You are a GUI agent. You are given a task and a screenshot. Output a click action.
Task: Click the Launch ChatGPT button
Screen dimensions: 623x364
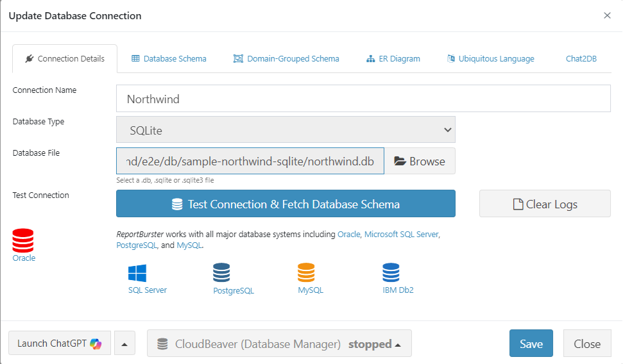pos(60,343)
